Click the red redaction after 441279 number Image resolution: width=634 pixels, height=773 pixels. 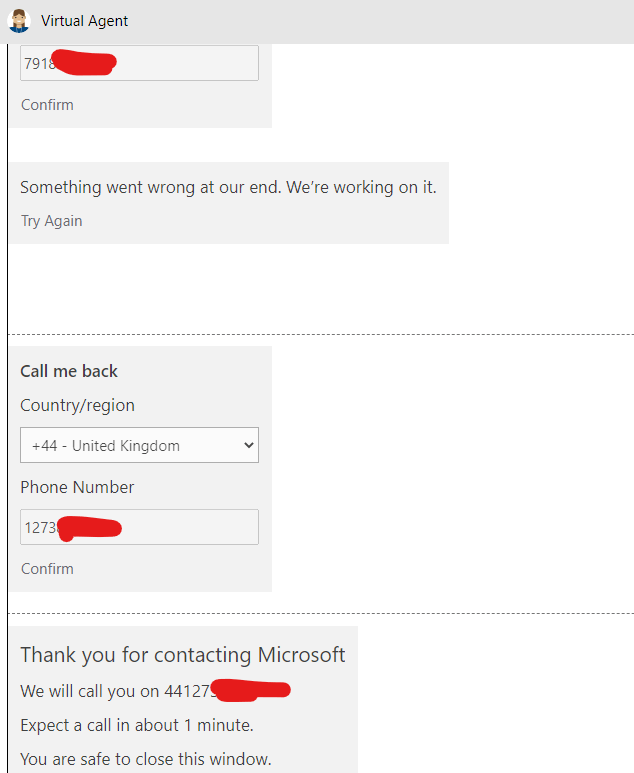(x=250, y=690)
